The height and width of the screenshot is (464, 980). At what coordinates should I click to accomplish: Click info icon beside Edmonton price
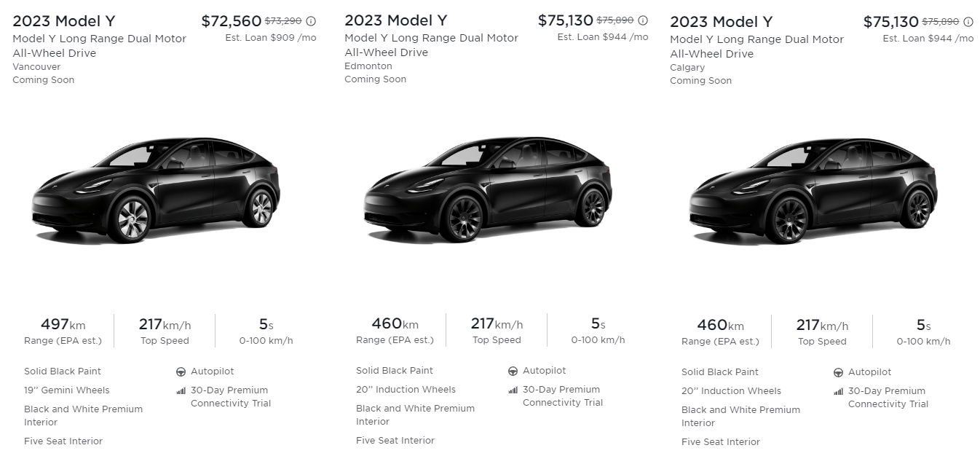click(643, 20)
